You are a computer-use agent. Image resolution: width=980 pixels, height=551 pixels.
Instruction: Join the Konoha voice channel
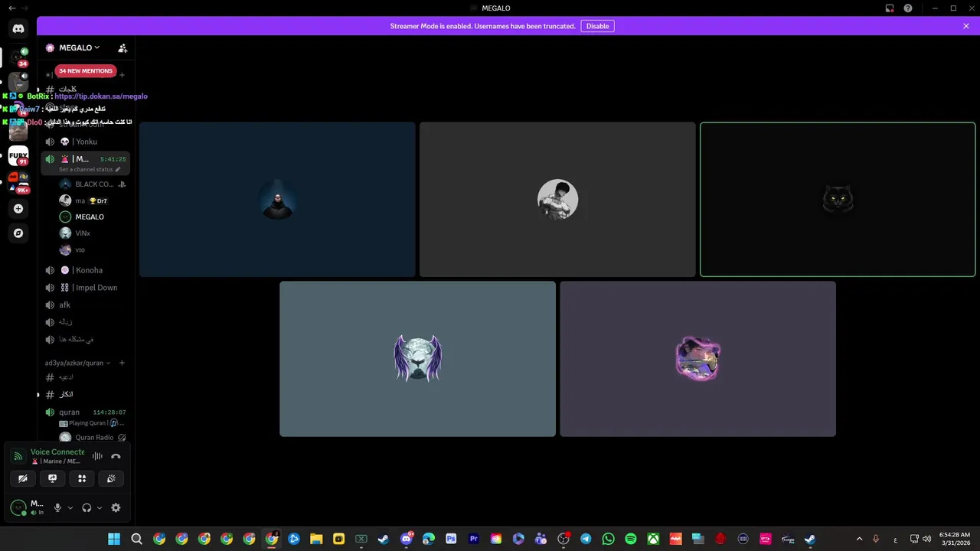[85, 270]
